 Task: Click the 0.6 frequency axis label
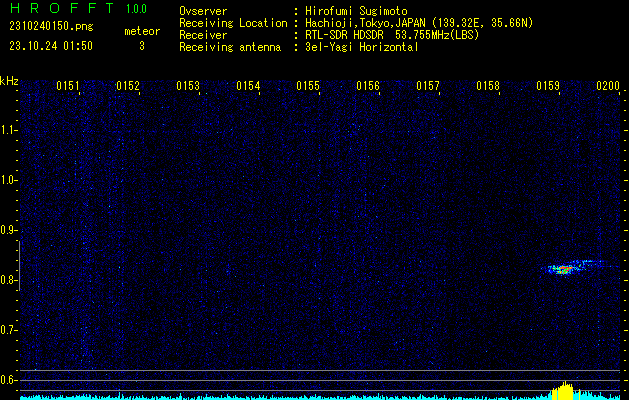click(x=9, y=380)
